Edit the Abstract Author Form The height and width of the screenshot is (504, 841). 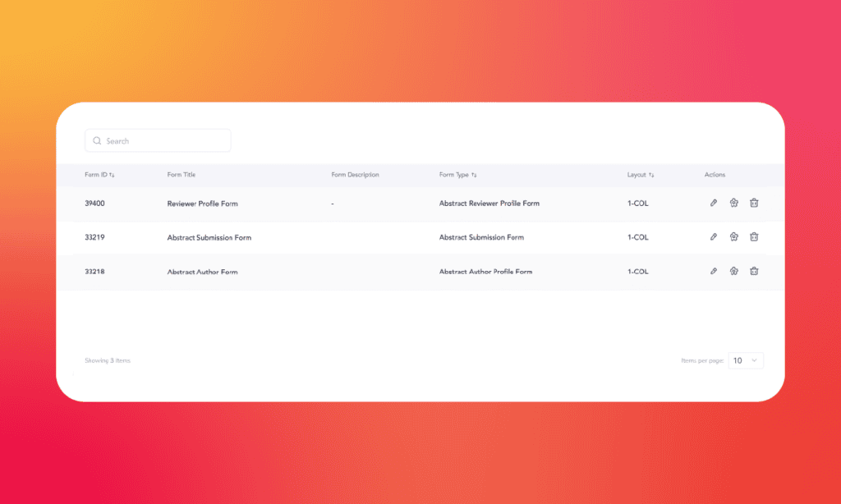(x=713, y=271)
